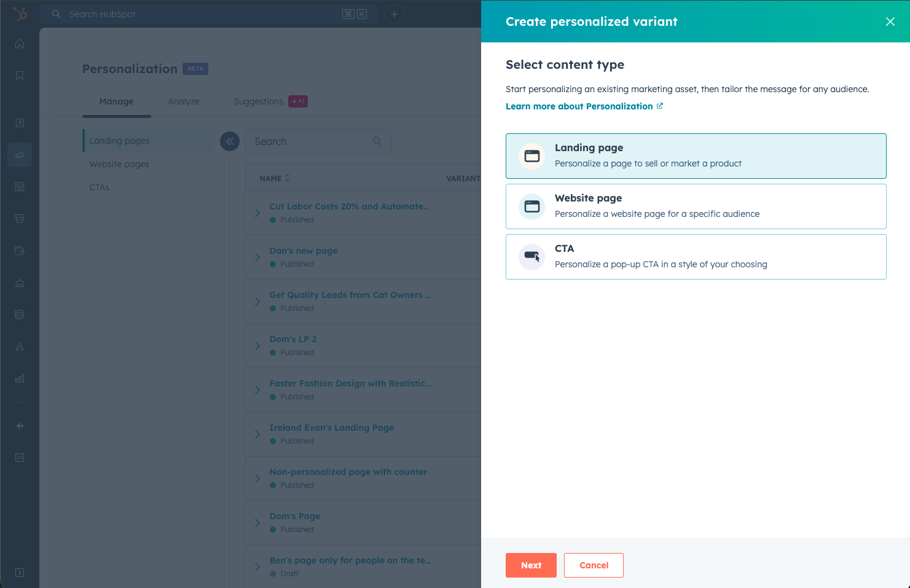The width and height of the screenshot is (910, 588).
Task: Open the Learn more about Personalization link
Action: point(579,106)
